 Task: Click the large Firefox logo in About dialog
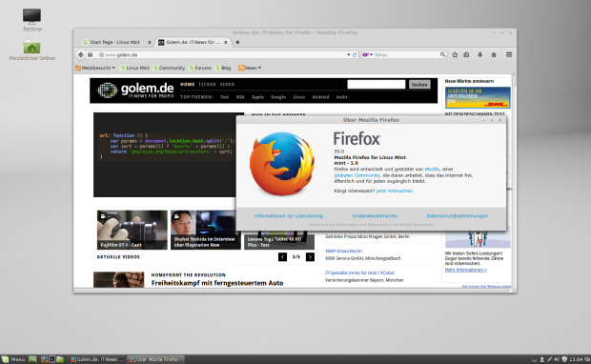(282, 163)
